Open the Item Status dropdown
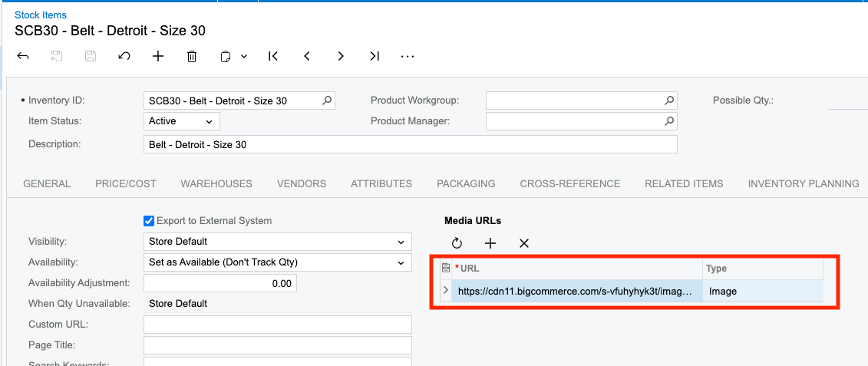Screen dimensions: 868x366 point(182,121)
